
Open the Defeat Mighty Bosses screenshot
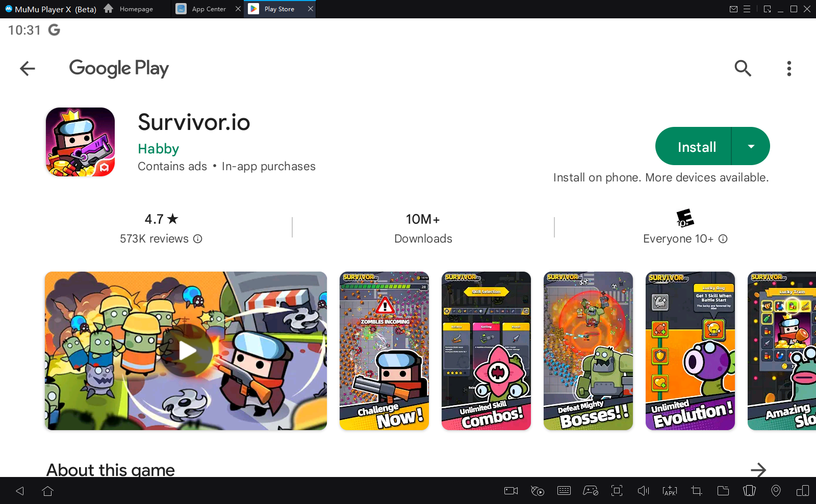[588, 351]
